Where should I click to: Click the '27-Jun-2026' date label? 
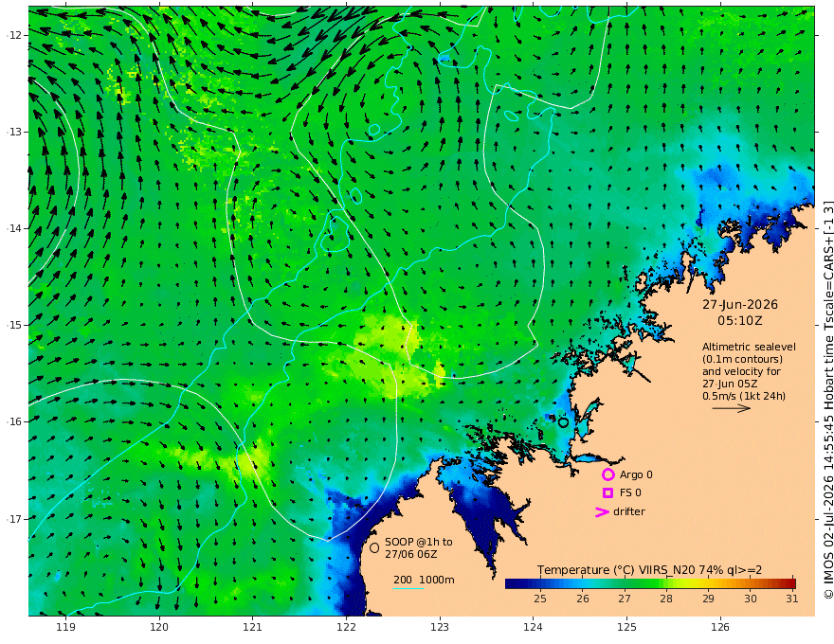click(x=740, y=305)
